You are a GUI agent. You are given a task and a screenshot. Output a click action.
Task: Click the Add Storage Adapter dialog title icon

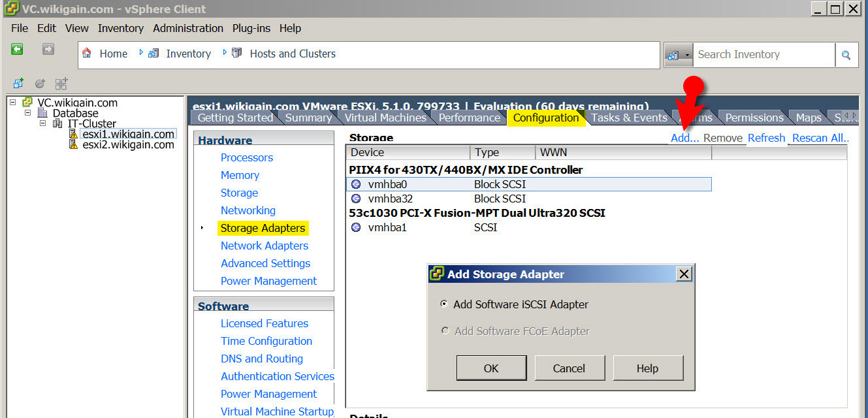pyautogui.click(x=437, y=274)
